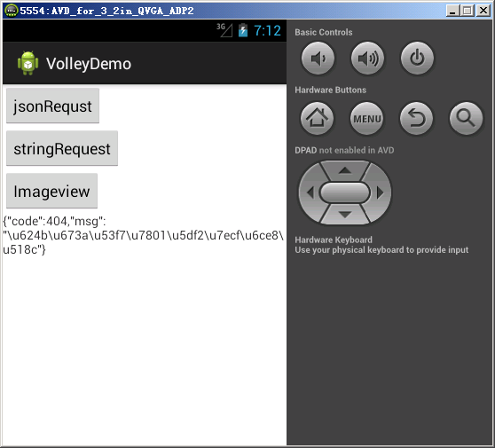Click the VolleyDemo Android app icon
This screenshot has height=448, width=495.
(27, 63)
